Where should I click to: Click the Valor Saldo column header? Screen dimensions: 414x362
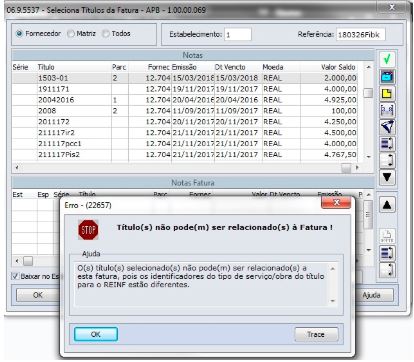click(x=338, y=67)
